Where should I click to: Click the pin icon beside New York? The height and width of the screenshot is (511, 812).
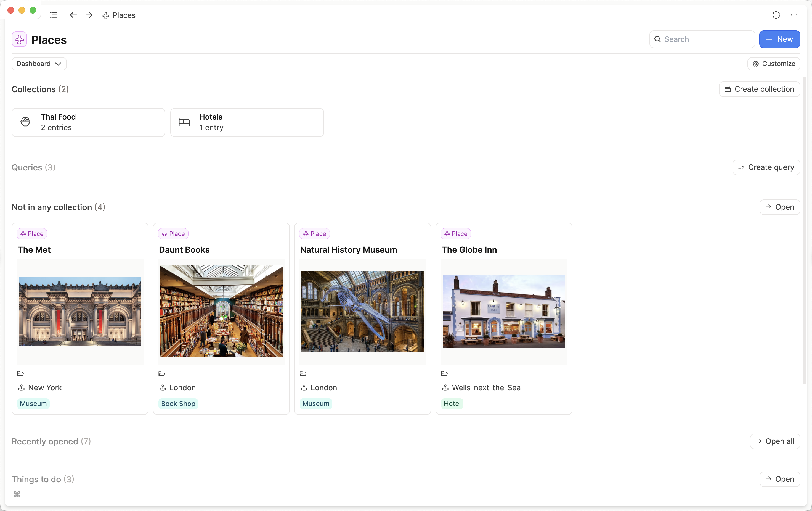point(21,388)
